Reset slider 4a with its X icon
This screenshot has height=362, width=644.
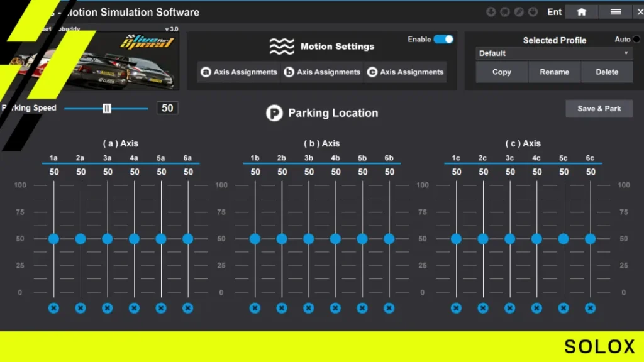(x=134, y=308)
